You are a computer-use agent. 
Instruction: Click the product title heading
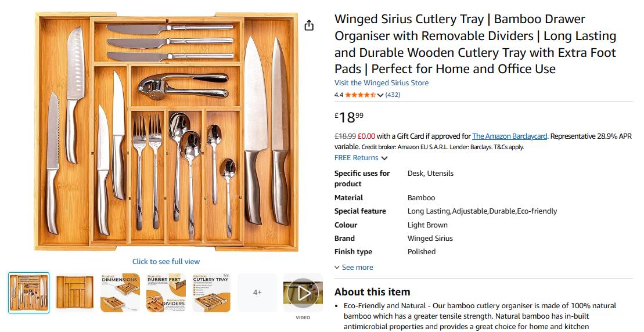[x=476, y=44]
